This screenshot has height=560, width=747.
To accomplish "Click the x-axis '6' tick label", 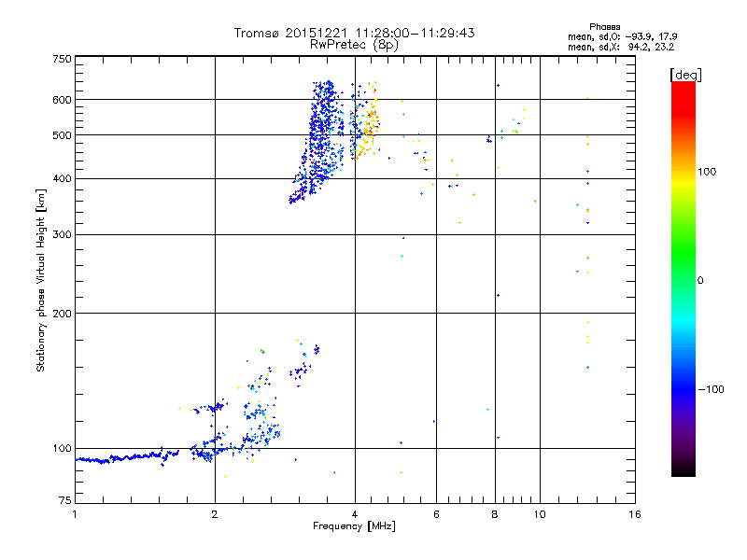I will coord(436,514).
